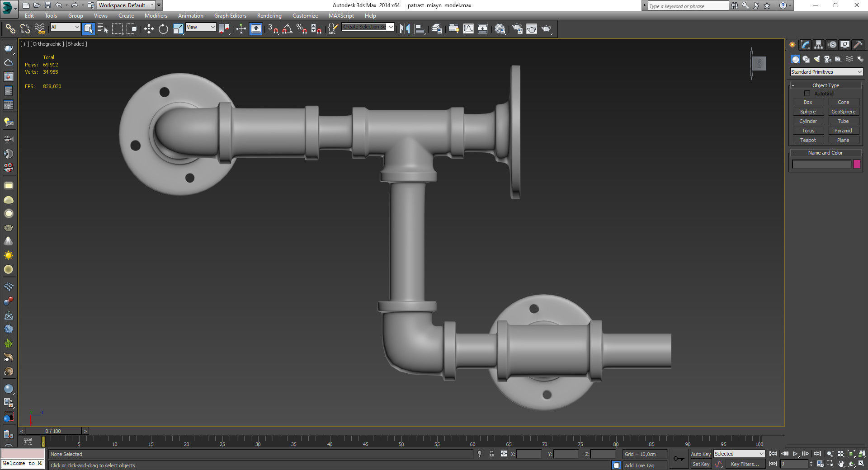868x470 pixels.
Task: Click the Select and Link tool
Action: pos(10,29)
